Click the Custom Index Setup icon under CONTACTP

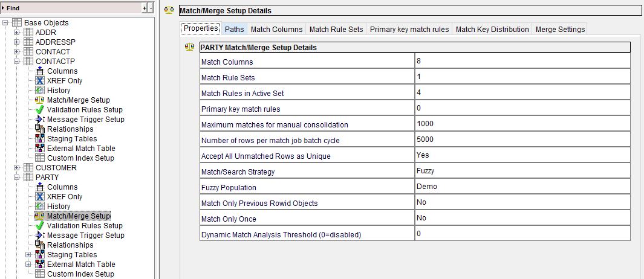point(40,158)
